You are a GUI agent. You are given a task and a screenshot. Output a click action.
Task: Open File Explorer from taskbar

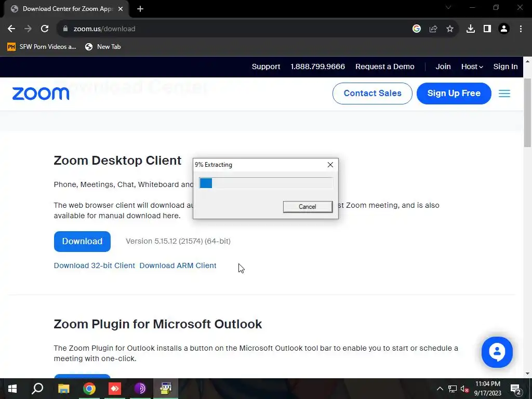(64, 389)
